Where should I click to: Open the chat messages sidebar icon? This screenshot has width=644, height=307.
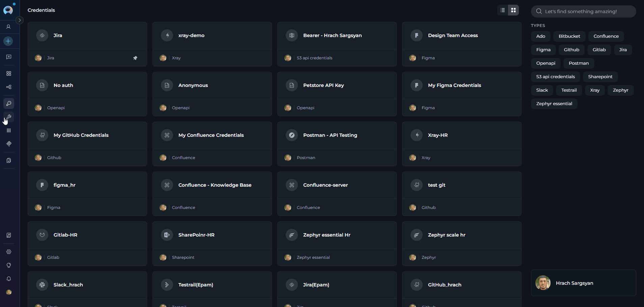coord(9,57)
